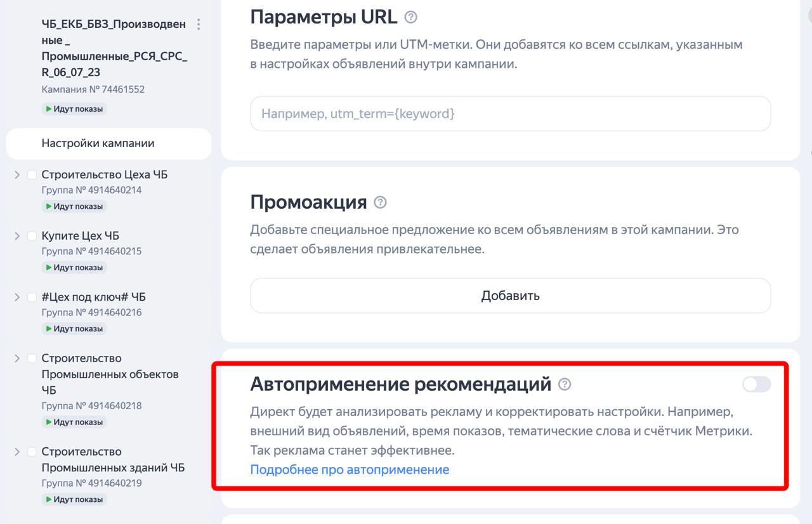Viewport: 812px width, 524px height.
Task: Click the utm_term example input field
Action: click(510, 114)
